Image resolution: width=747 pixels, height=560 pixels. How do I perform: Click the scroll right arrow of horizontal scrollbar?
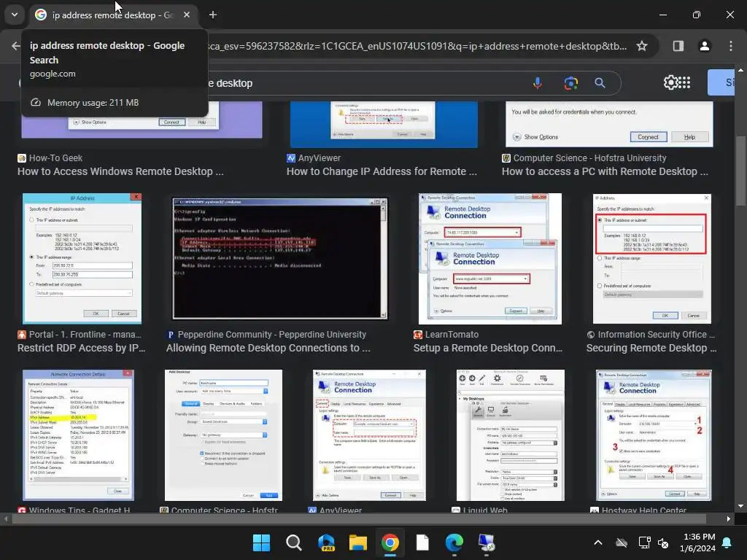tap(729, 518)
